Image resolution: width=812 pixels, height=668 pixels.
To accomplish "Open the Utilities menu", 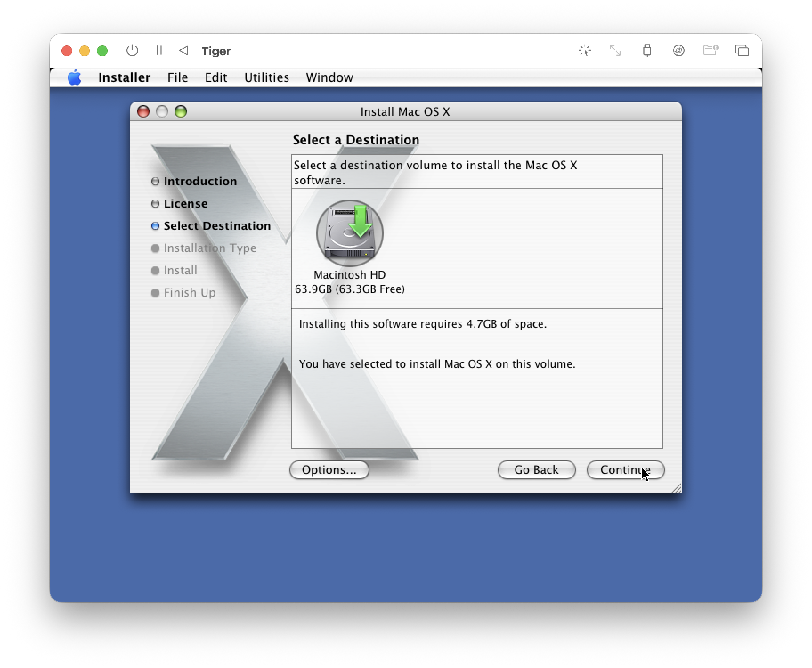I will click(x=267, y=77).
